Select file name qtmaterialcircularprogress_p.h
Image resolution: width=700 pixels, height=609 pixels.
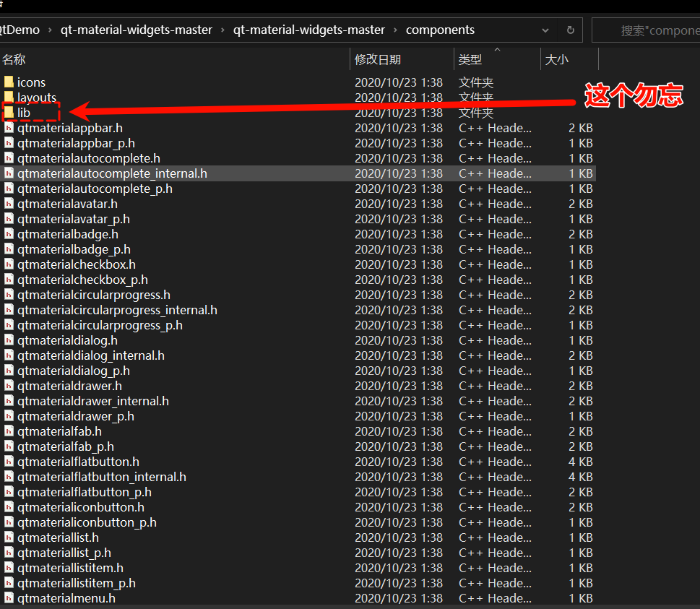100,326
